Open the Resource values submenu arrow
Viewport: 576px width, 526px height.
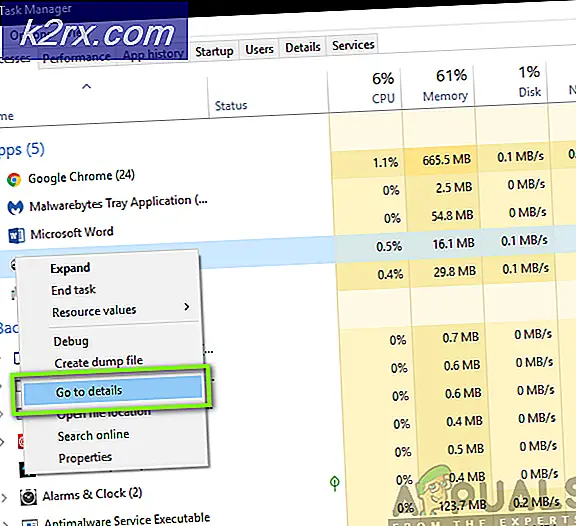coord(187,306)
